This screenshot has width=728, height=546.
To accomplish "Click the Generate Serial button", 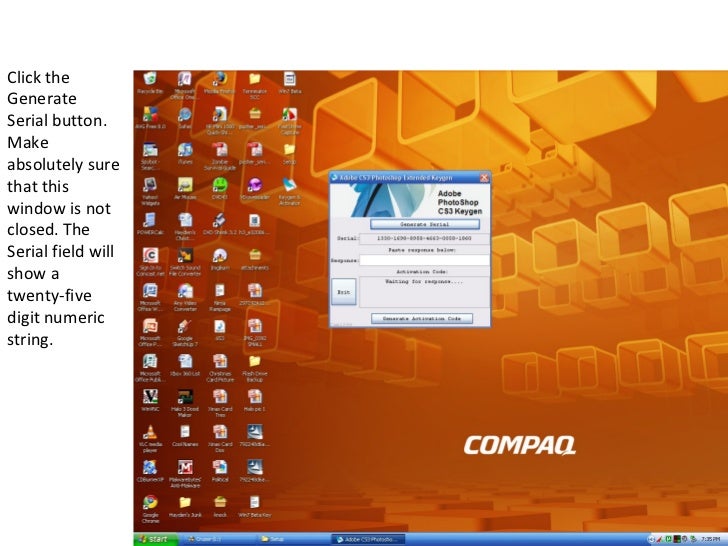I will tap(425, 224).
